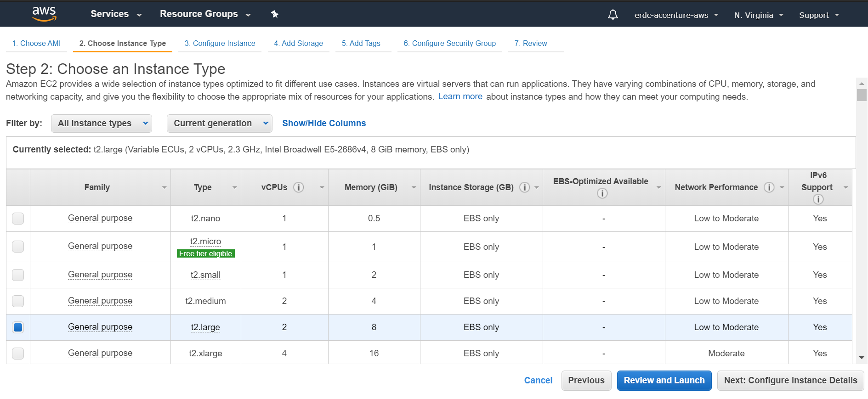The image size is (868, 399).
Task: Click the Instance Storage info icon
Action: click(x=524, y=187)
